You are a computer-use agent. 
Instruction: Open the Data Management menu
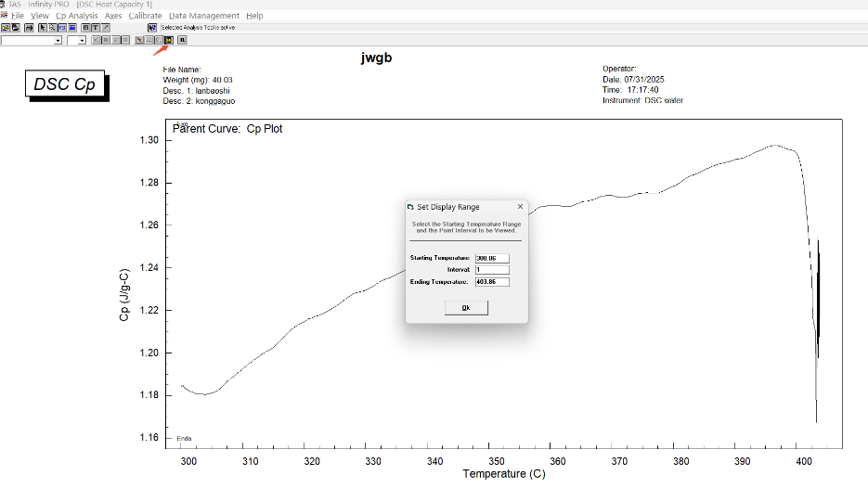pos(203,16)
